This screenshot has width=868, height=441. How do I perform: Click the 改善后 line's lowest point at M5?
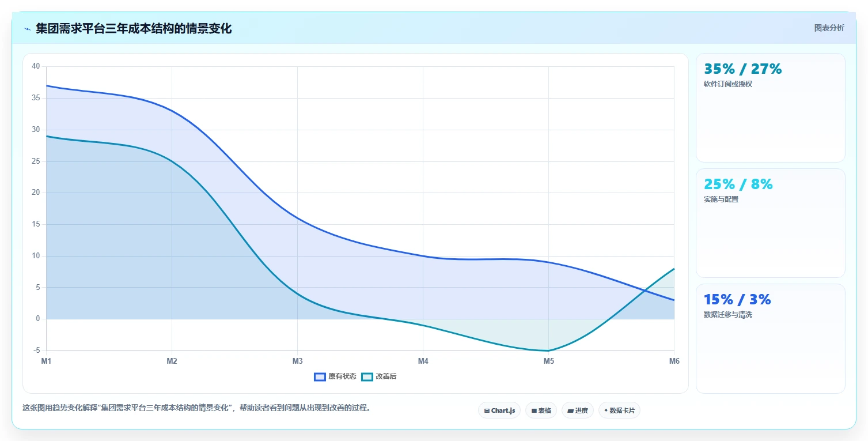coord(548,350)
